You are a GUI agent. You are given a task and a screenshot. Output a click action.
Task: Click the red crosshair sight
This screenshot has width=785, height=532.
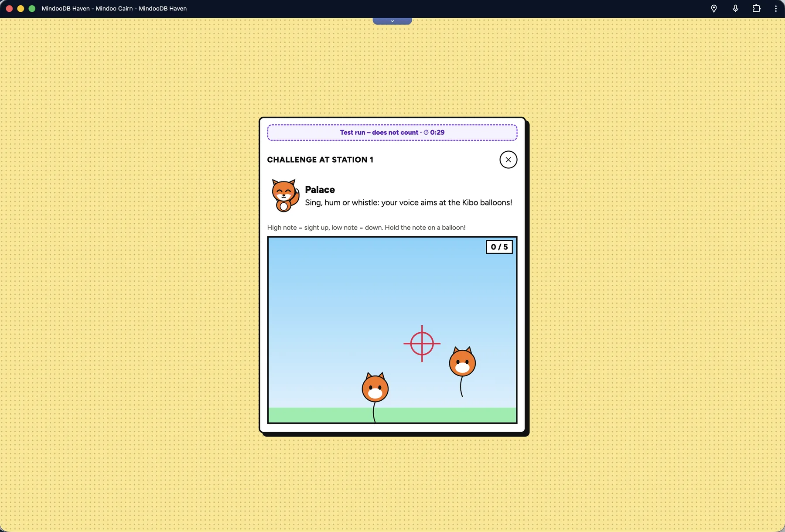[422, 344]
